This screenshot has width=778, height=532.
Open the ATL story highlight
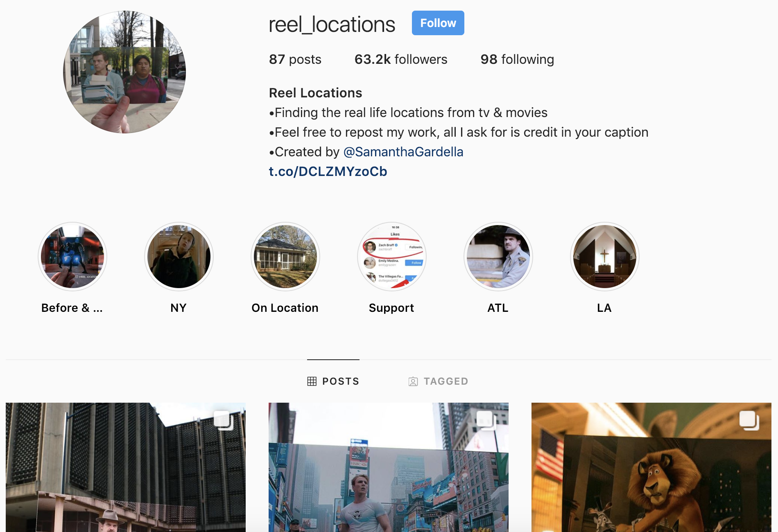tap(498, 257)
